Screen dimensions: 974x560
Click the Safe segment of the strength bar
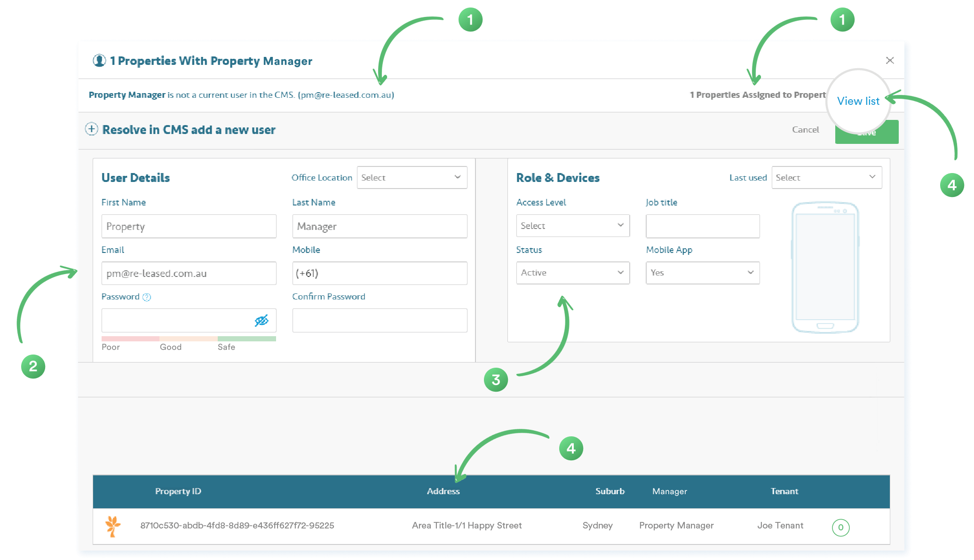click(247, 339)
